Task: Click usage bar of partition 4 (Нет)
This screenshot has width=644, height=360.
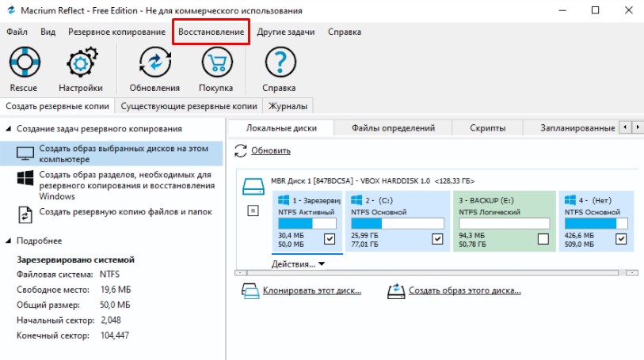Action: [x=596, y=223]
